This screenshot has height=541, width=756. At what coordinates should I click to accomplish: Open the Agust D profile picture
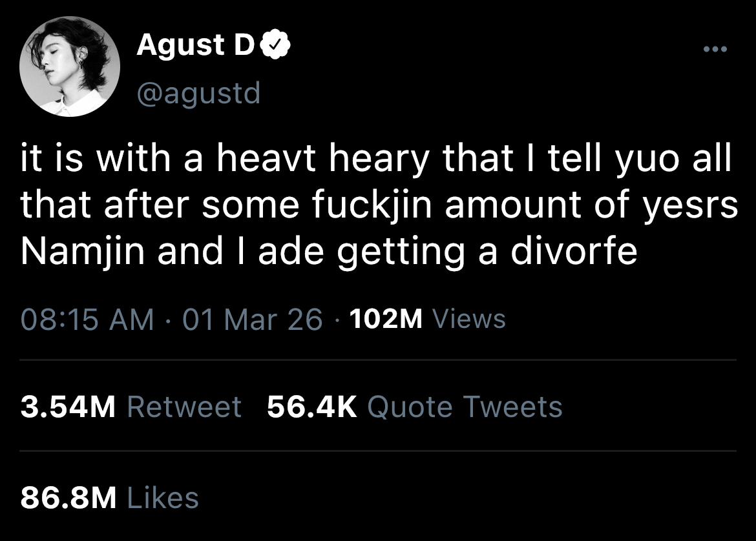point(70,68)
